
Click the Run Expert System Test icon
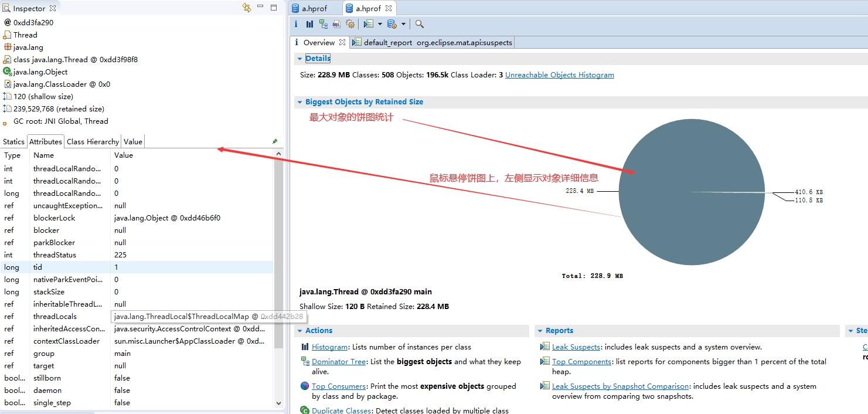(x=369, y=24)
